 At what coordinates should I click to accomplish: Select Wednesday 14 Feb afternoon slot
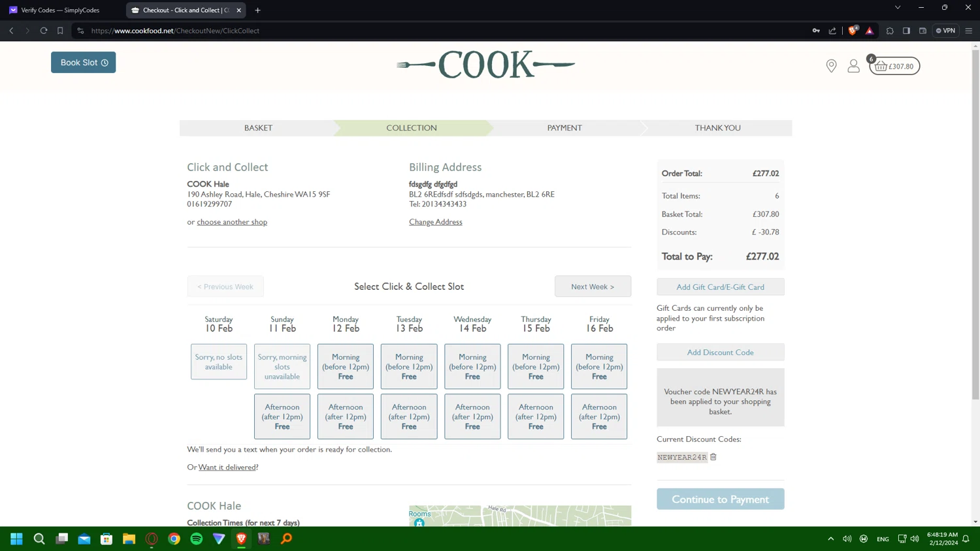[x=472, y=417]
